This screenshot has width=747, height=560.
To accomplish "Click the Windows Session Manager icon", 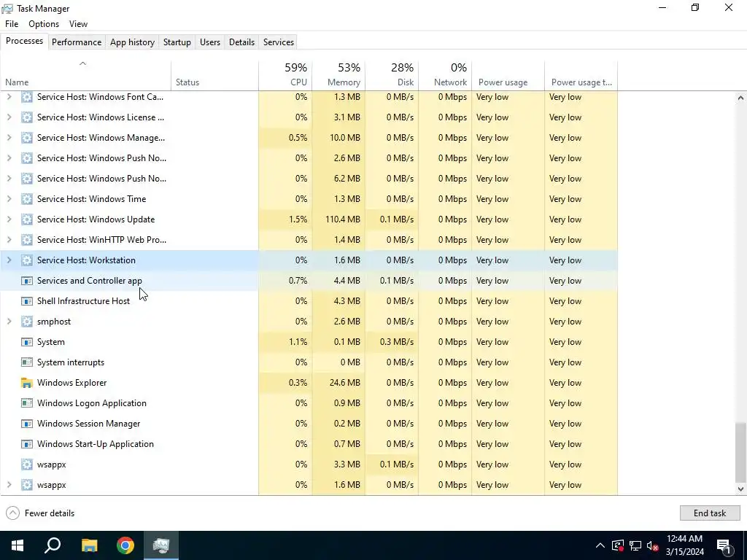I will (x=27, y=424).
